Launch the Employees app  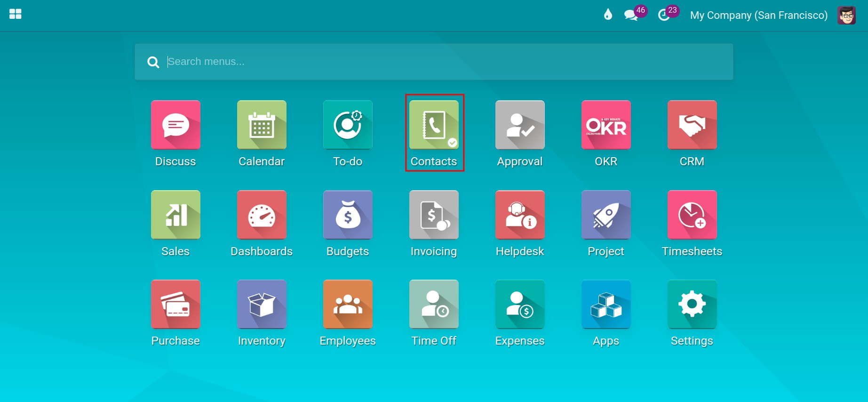(348, 304)
